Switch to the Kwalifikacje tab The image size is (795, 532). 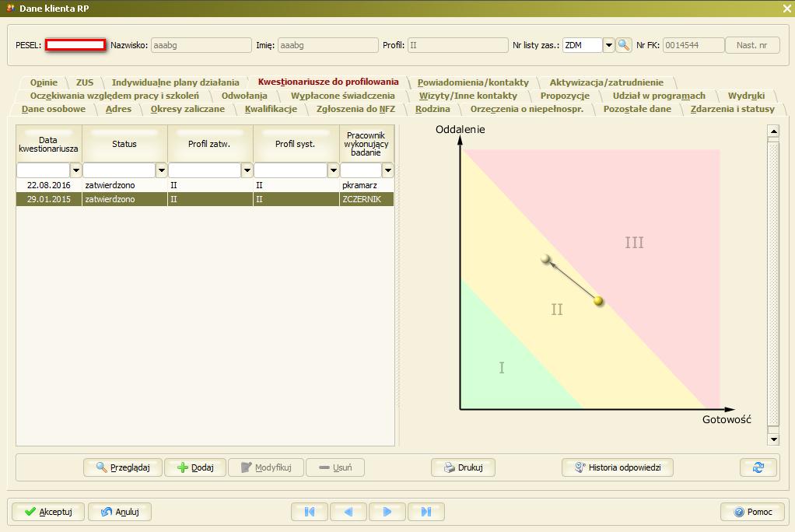coord(271,109)
